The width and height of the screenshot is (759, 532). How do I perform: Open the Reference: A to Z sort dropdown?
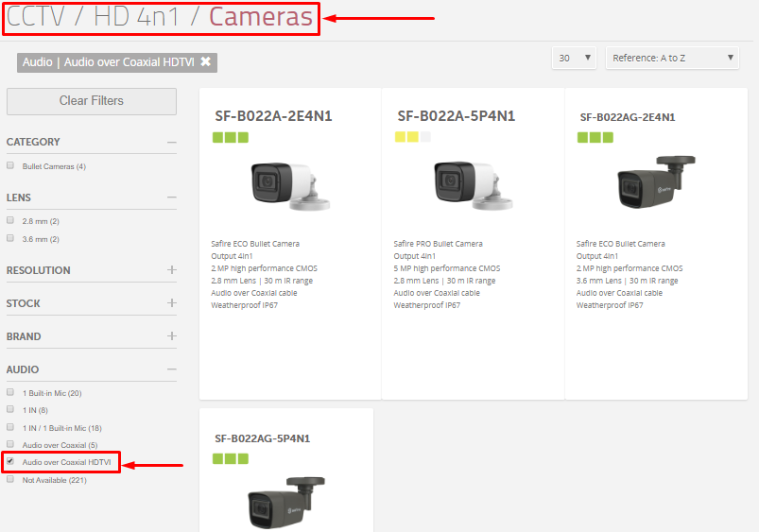click(672, 58)
